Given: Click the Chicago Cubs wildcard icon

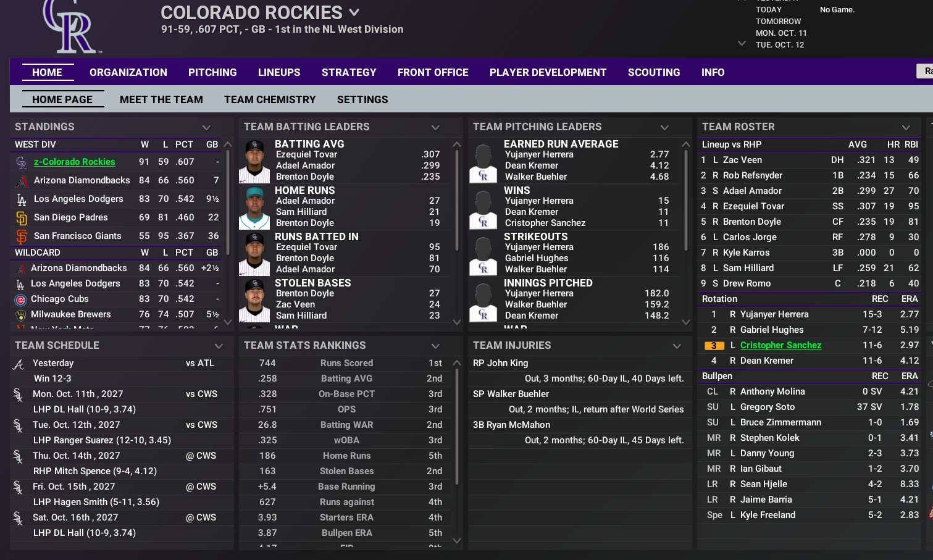Looking at the screenshot, I should [20, 299].
